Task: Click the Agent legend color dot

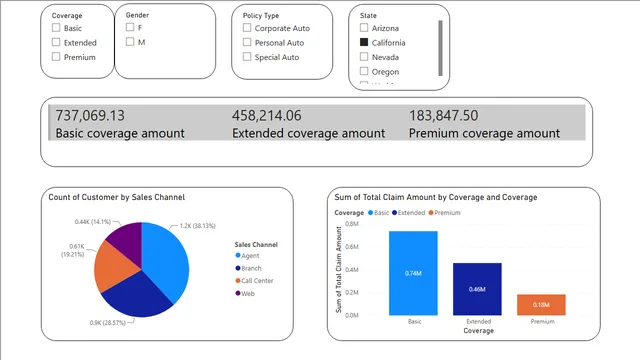Action: pos(238,255)
